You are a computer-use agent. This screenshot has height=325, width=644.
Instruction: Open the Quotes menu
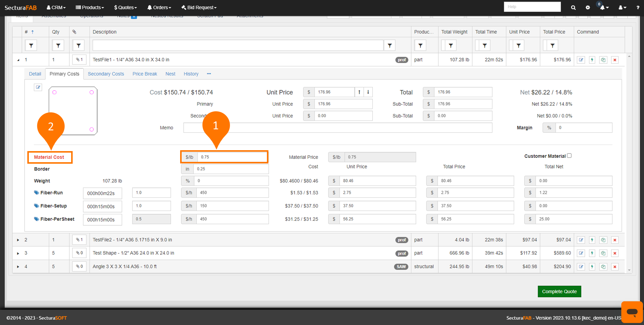point(125,7)
